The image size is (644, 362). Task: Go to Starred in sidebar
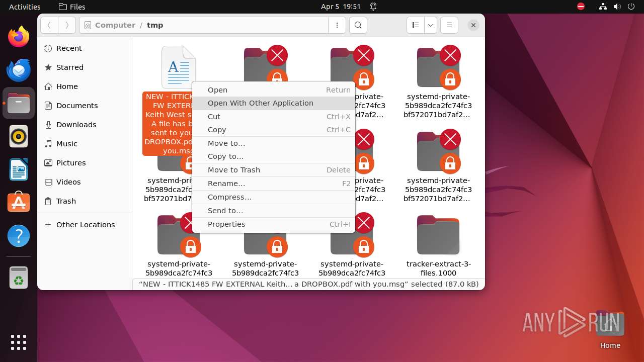pos(85,67)
